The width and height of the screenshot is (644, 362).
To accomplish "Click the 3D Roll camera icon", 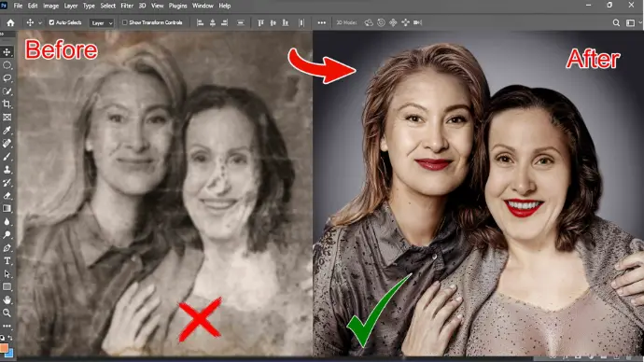I will [x=381, y=23].
